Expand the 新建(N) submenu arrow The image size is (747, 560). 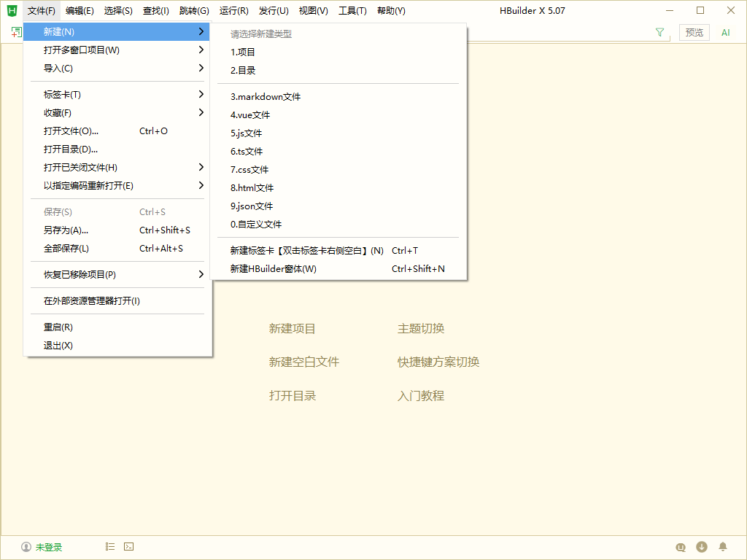(201, 31)
